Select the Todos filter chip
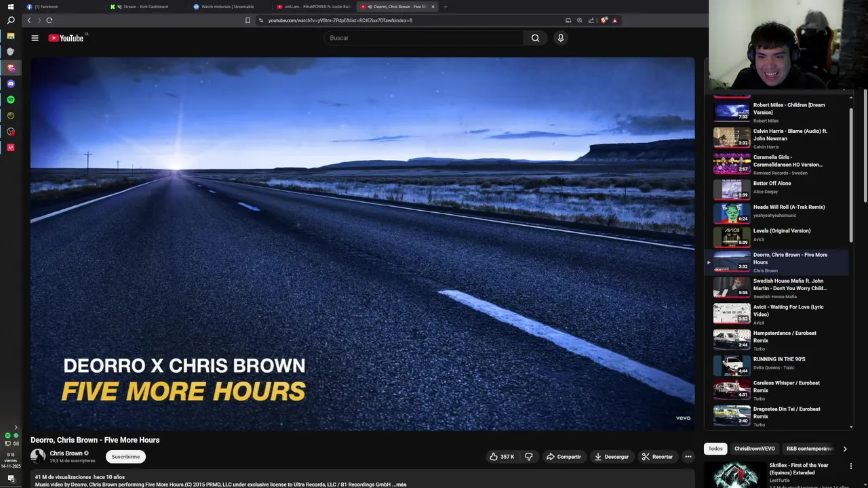Screen dimensions: 868x488 [715, 449]
